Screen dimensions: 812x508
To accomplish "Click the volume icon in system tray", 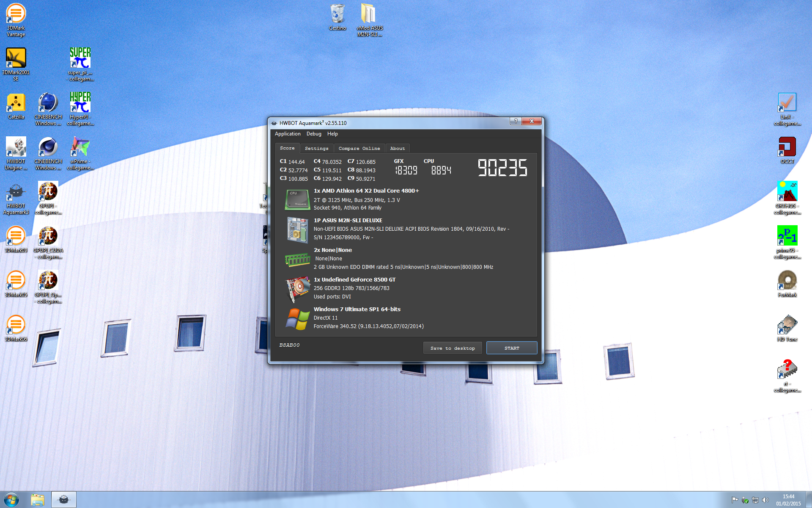I will [x=765, y=500].
